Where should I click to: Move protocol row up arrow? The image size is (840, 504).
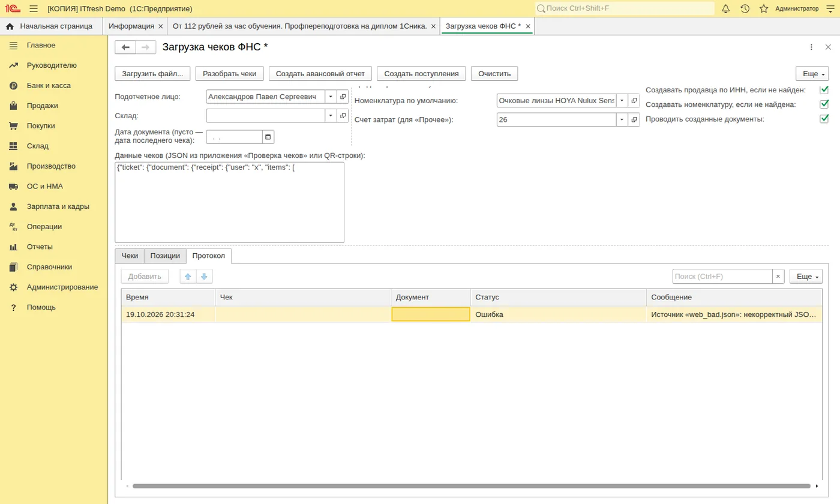click(188, 277)
